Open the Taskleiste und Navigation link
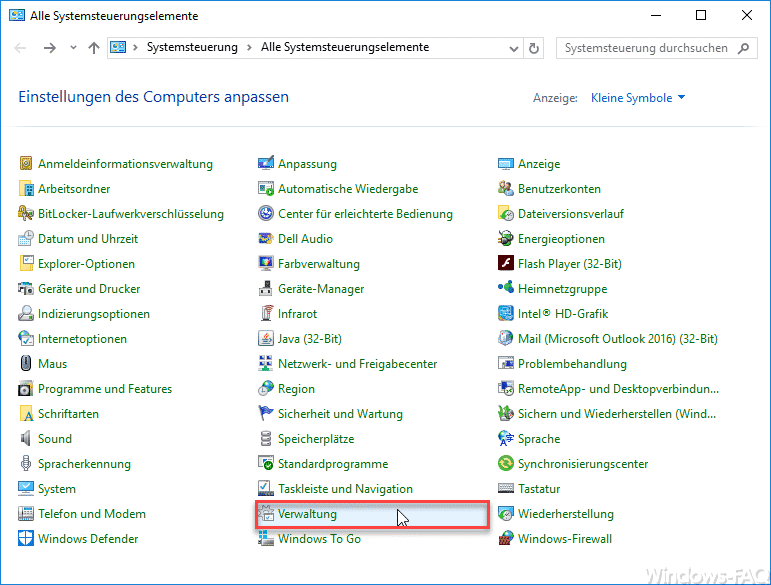The height and width of the screenshot is (585, 771). [345, 489]
